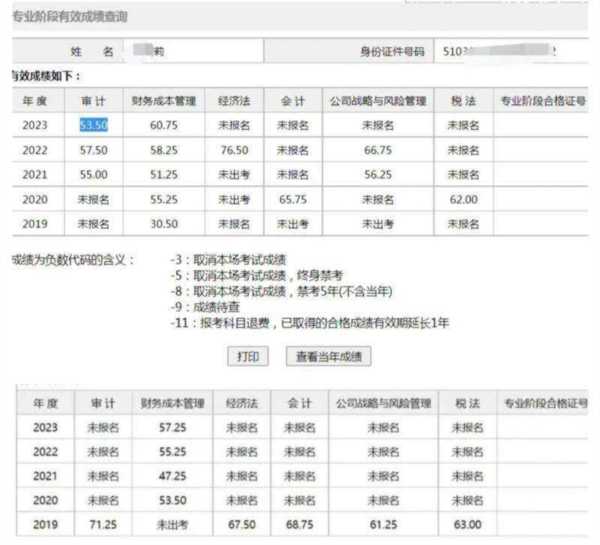Click the 76.50 economic law score
This screenshot has width=600, height=545.
tap(234, 150)
